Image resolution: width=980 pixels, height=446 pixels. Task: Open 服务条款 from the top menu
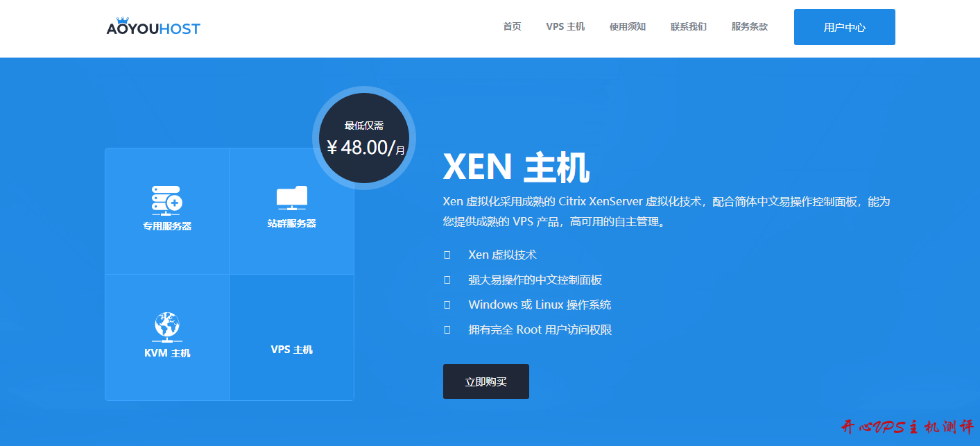pos(750,27)
